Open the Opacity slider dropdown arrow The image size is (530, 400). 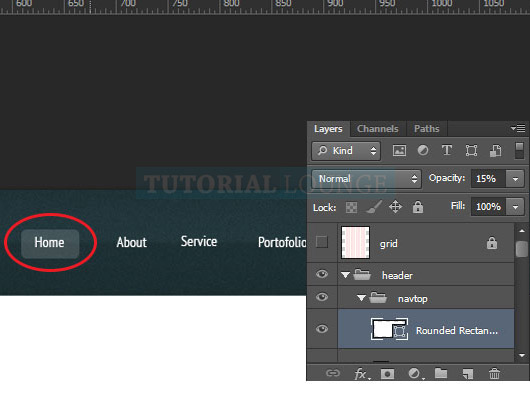point(515,179)
